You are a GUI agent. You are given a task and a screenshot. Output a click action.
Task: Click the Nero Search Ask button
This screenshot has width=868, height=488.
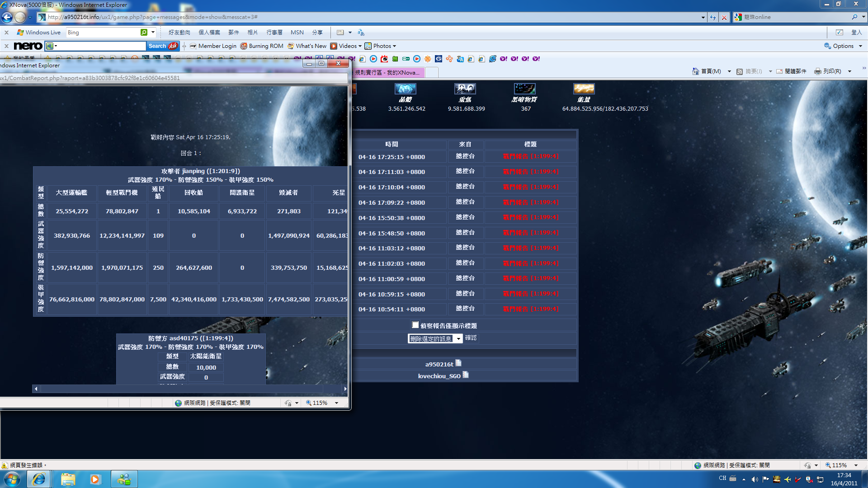click(163, 46)
